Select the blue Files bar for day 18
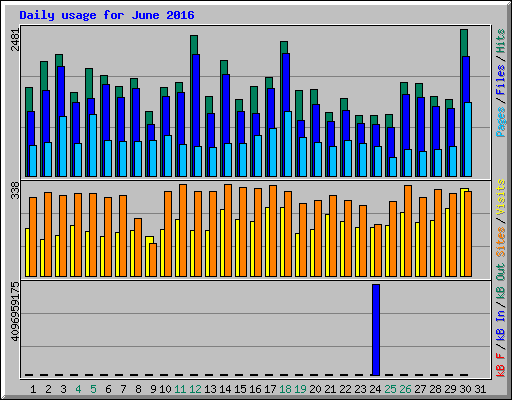 (286, 82)
